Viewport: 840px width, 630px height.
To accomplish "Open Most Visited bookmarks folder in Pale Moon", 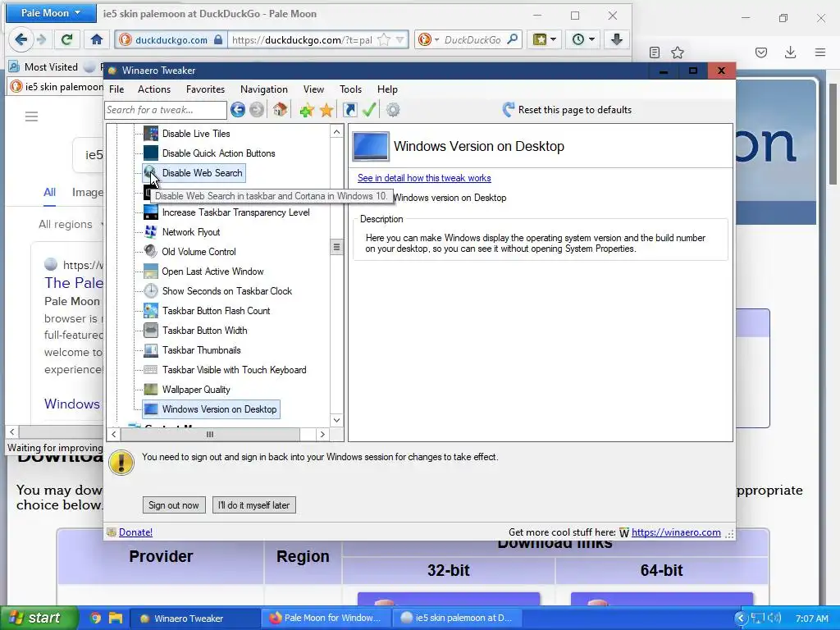I will (x=43, y=67).
